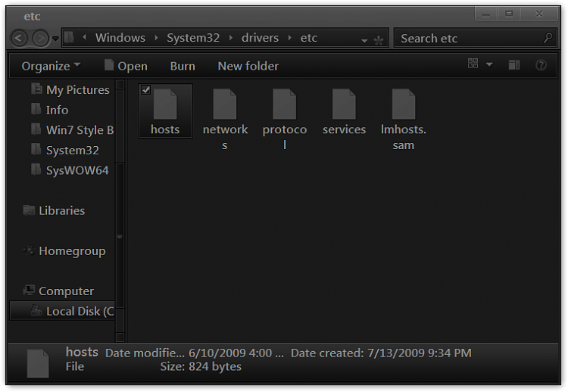Click the magnifier search icon
Viewport: 568px width, 392px height.
548,38
